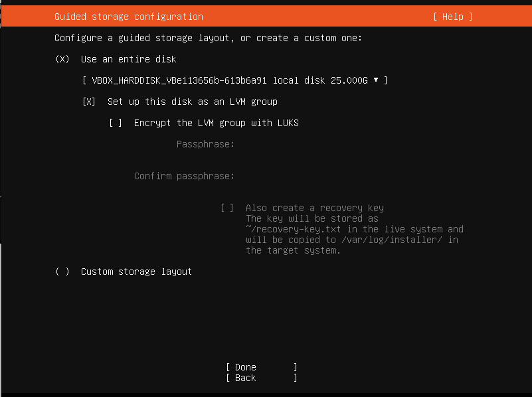Click the 'Set up this disk as an LVM group' label

click(x=193, y=102)
